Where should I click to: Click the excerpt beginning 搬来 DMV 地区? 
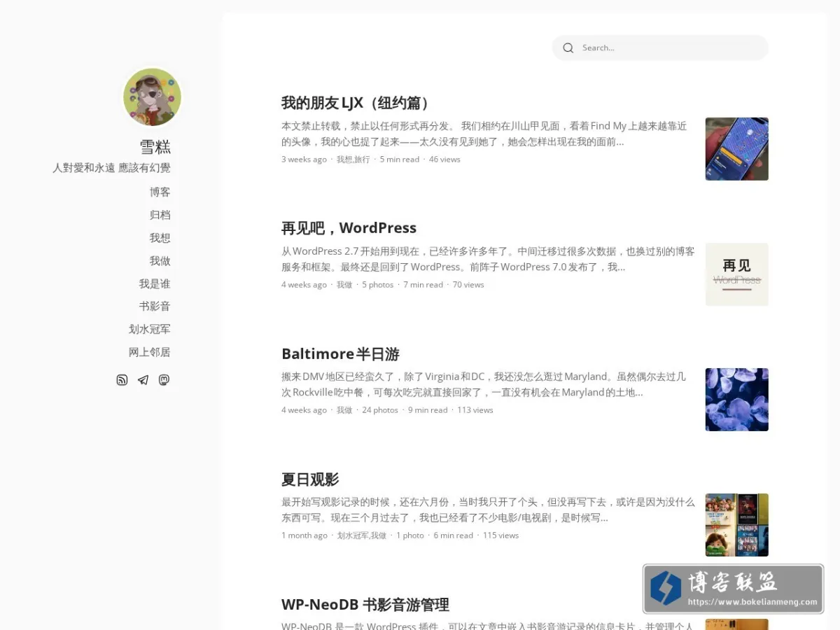coord(484,384)
